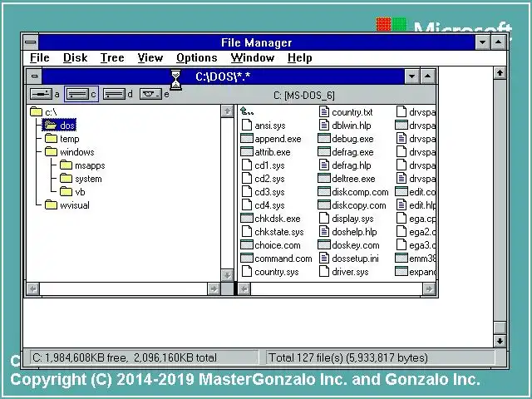This screenshot has height=399, width=532.
Task: Click the cd3.sys file icon
Action: point(247,192)
